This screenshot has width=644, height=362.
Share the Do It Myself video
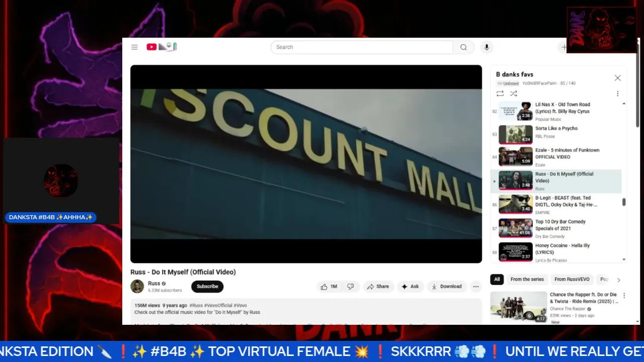[378, 287]
